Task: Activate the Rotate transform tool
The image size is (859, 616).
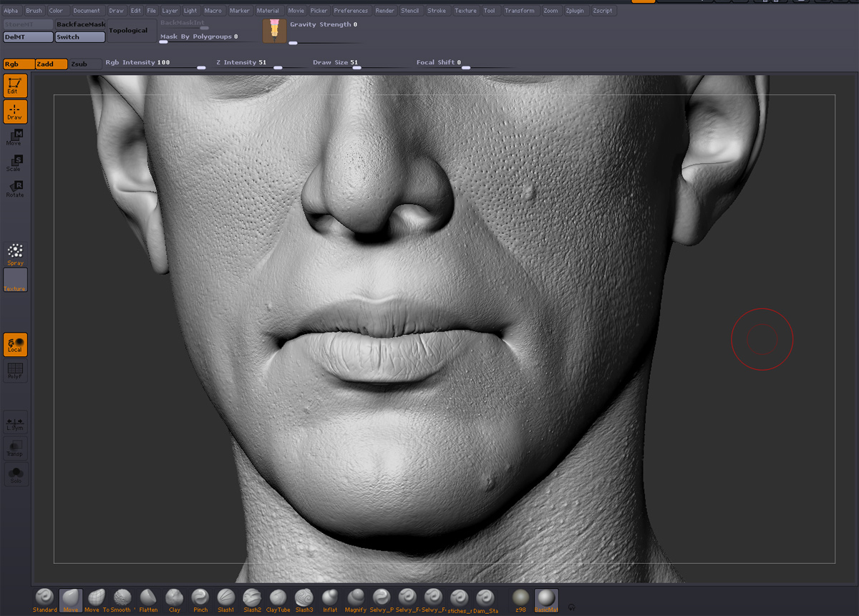Action: point(15,189)
